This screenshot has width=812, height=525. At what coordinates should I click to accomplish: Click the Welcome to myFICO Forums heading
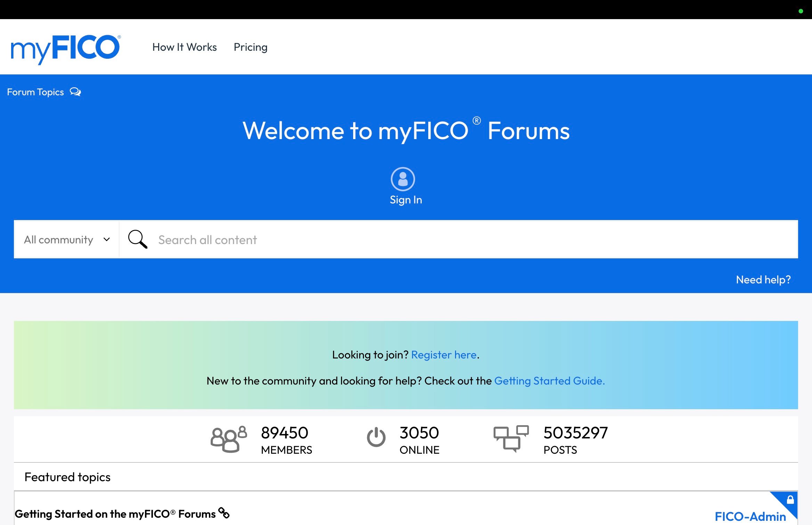406,130
